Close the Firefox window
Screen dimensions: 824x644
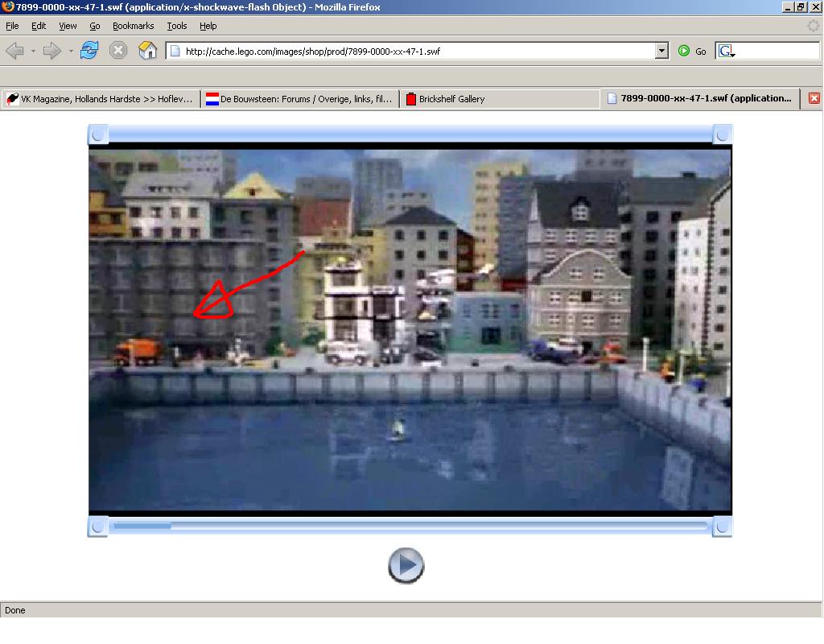coord(815,6)
